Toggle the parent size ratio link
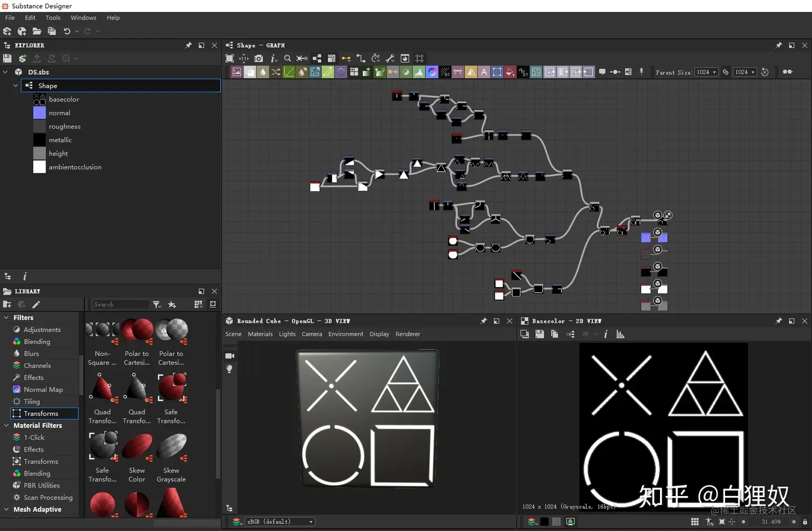The height and width of the screenshot is (531, 812). pos(726,72)
